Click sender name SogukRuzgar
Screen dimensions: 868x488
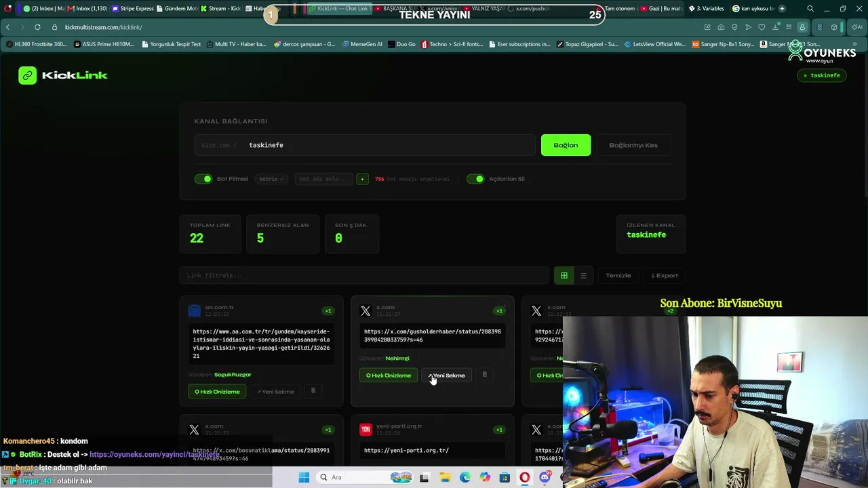pyautogui.click(x=233, y=375)
